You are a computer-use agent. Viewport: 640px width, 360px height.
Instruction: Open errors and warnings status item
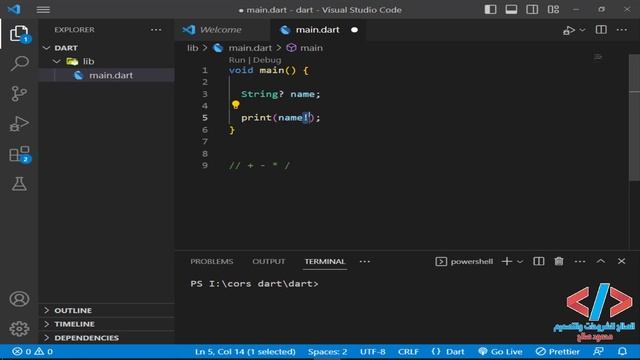[32, 351]
